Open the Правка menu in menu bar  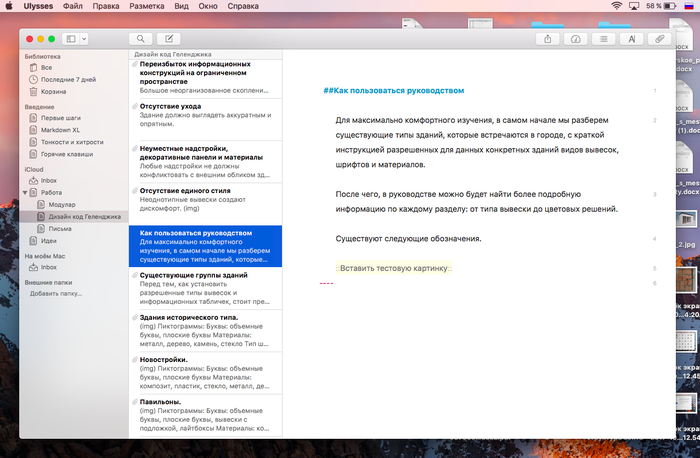[105, 6]
